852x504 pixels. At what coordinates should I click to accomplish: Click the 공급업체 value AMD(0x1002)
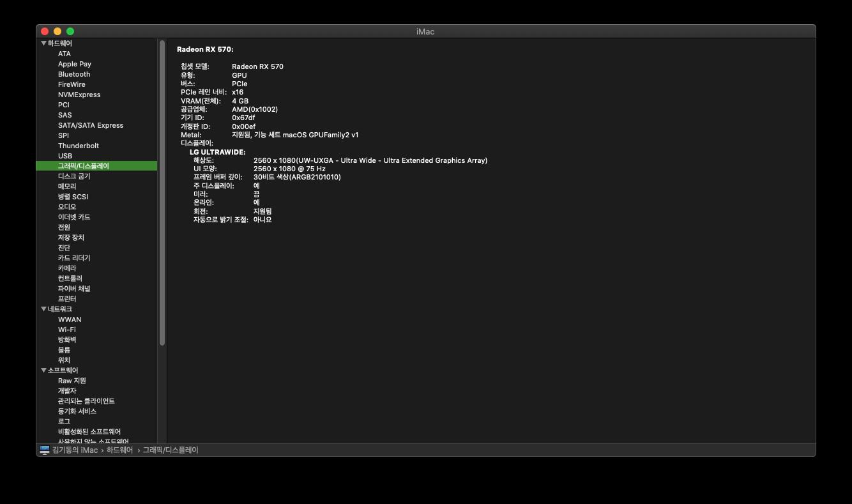[x=255, y=109]
